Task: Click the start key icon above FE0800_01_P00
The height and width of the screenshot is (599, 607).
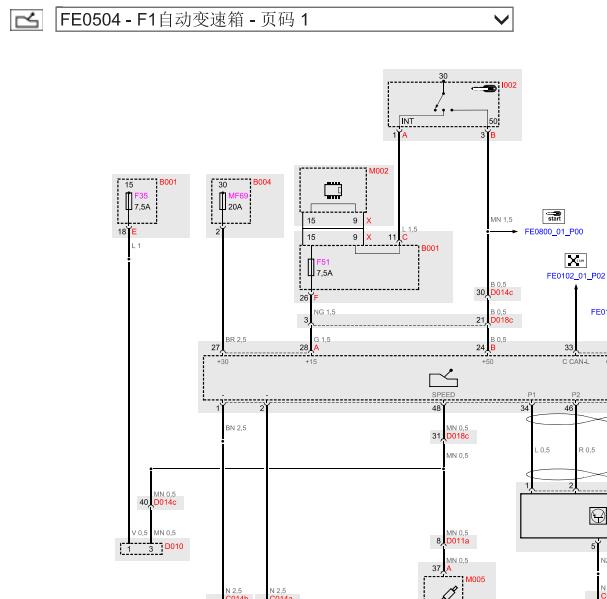Action: coord(554,216)
